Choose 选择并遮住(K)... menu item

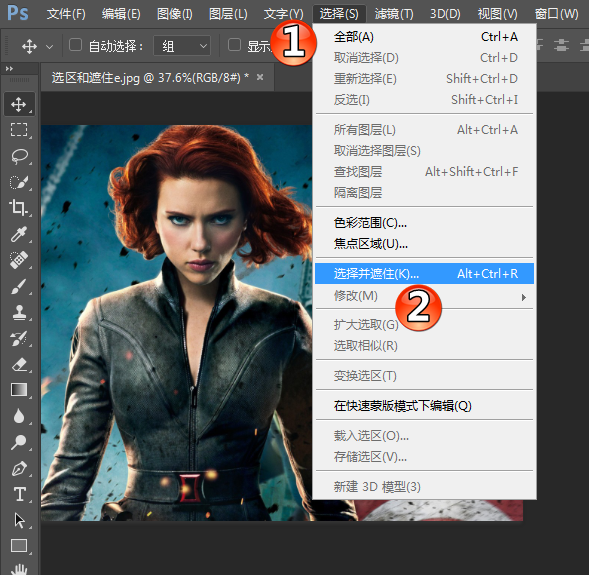point(424,273)
